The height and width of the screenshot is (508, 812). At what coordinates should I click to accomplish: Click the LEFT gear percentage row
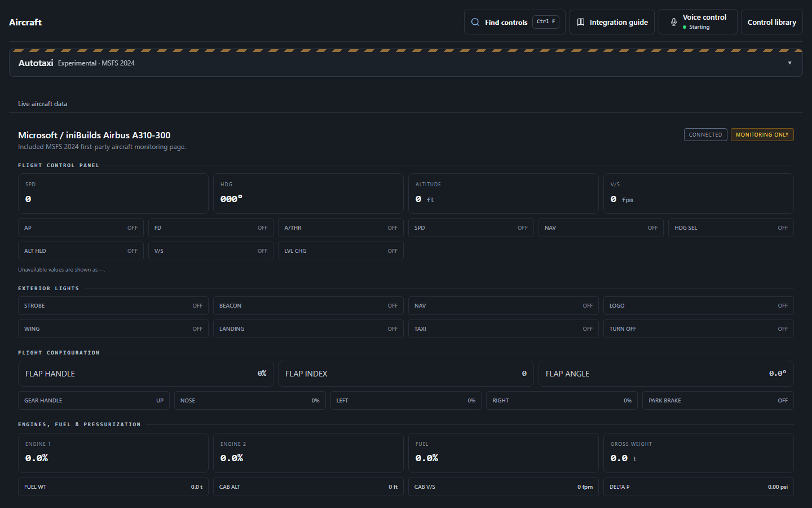pos(406,401)
